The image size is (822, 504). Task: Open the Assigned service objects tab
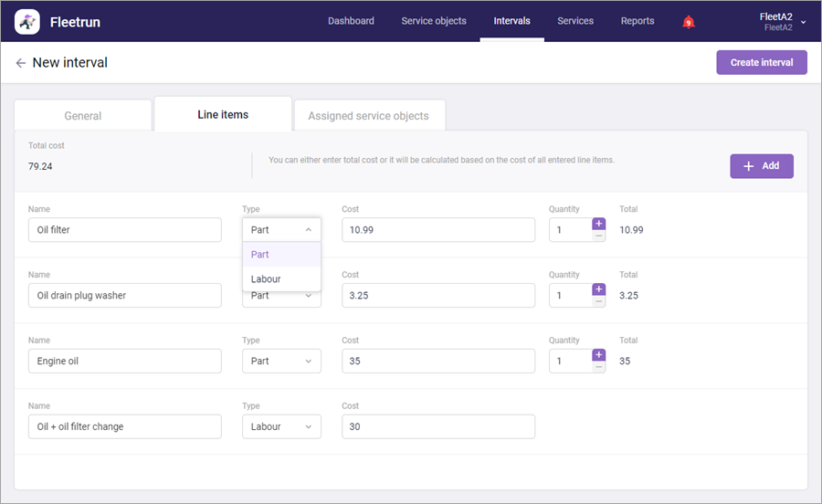click(368, 116)
